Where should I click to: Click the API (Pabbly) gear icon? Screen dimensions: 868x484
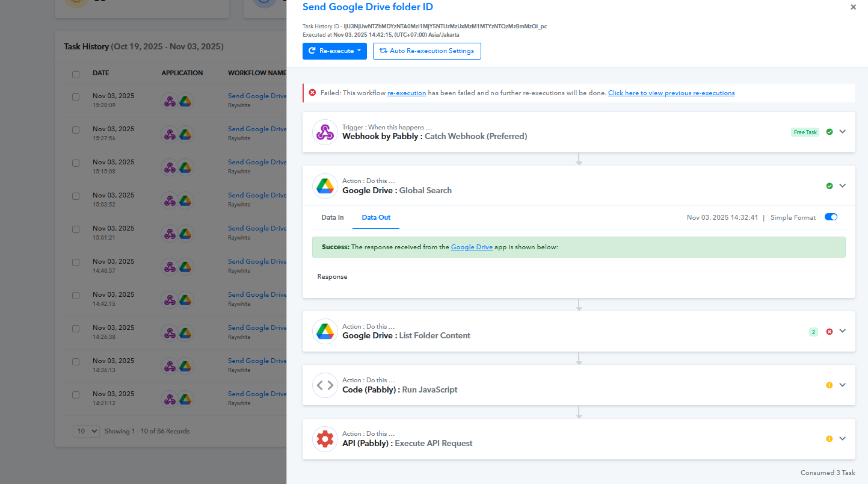coord(325,439)
